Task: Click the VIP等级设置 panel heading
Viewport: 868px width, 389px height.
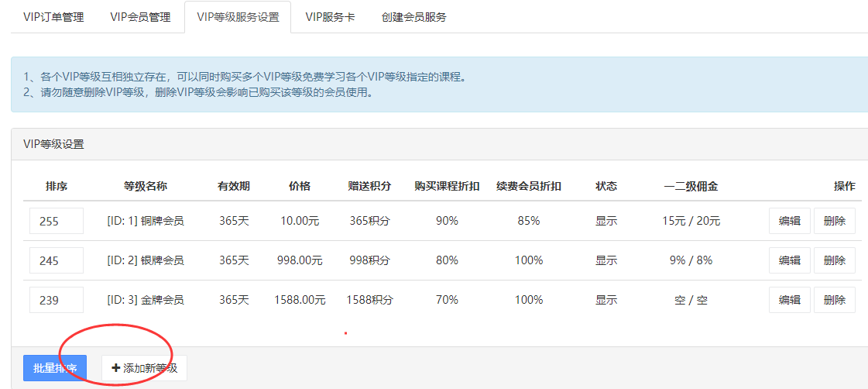Action: click(x=53, y=145)
